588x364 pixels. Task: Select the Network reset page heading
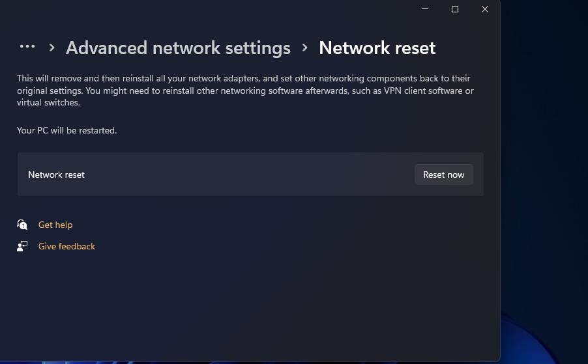(377, 48)
